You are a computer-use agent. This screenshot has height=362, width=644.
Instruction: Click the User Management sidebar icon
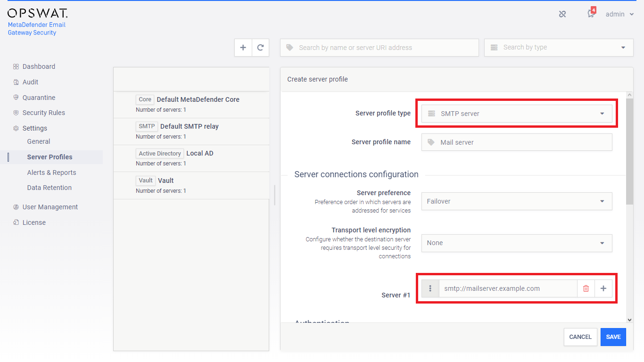click(x=16, y=207)
